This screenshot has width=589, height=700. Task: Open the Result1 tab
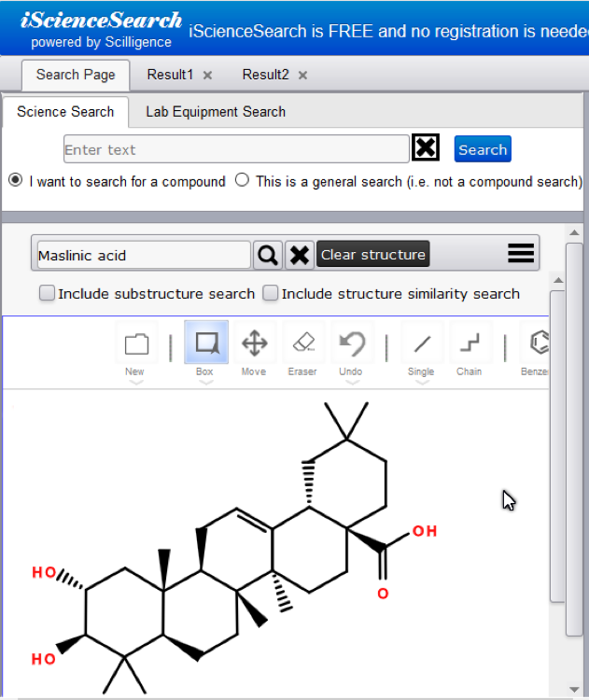tap(170, 75)
